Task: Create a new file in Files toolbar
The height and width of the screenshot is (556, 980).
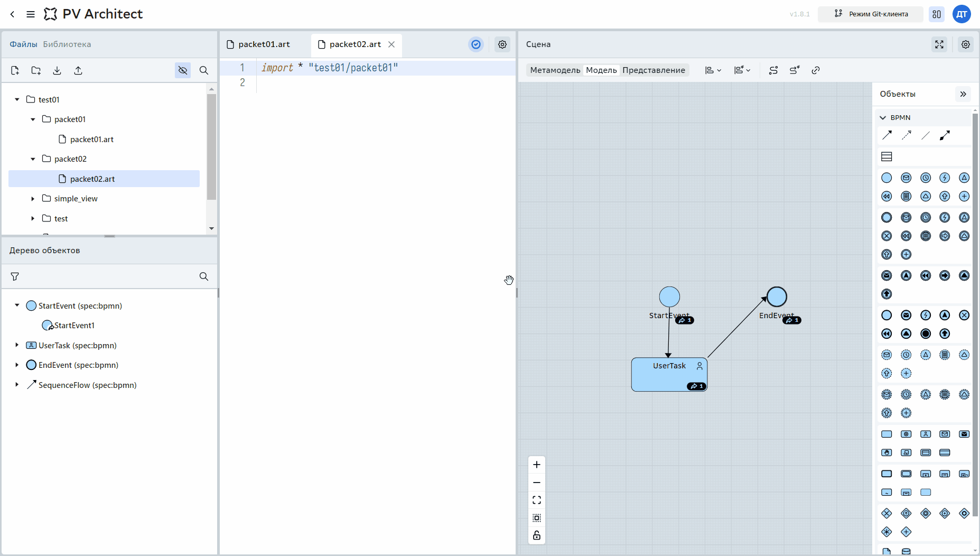Action: [x=15, y=70]
